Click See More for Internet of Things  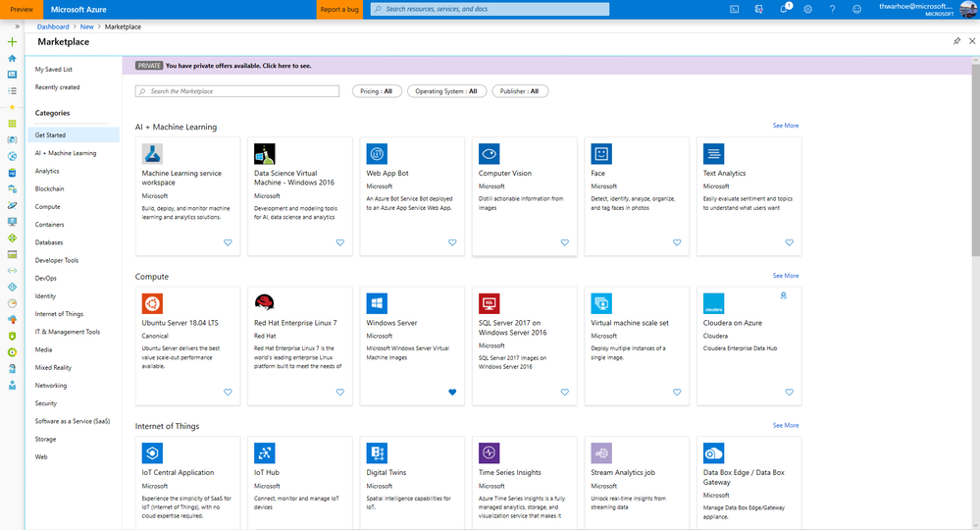[785, 426]
